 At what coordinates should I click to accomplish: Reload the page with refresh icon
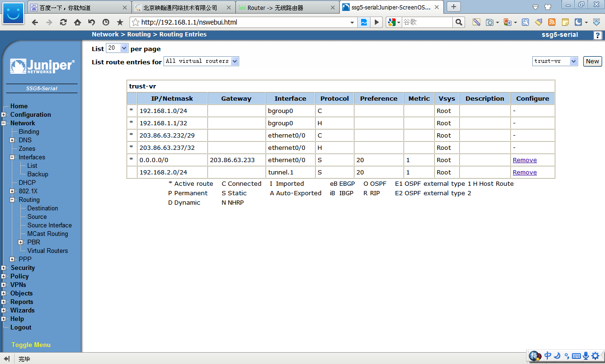click(63, 22)
